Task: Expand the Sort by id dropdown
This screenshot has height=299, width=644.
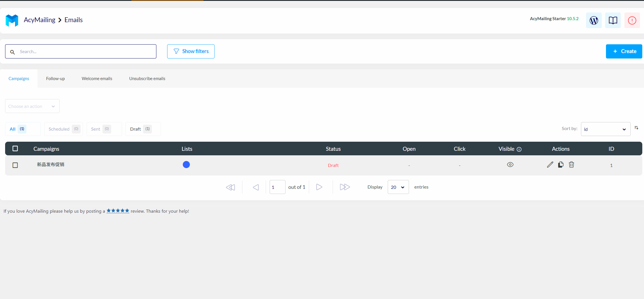Action: point(605,129)
